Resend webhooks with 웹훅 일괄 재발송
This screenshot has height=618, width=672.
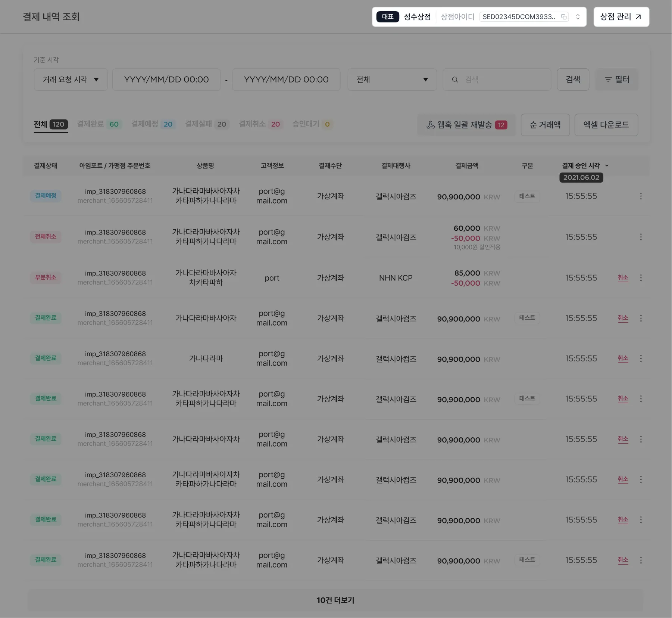[466, 125]
